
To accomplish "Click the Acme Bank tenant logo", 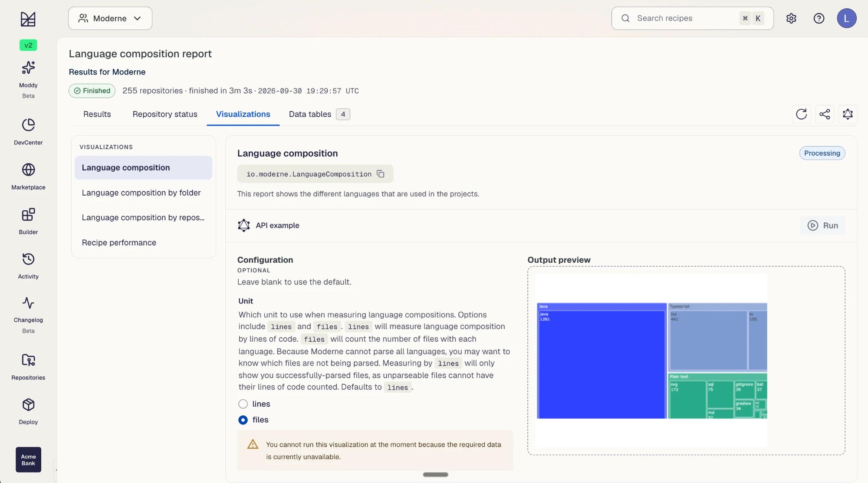I will coord(28,460).
